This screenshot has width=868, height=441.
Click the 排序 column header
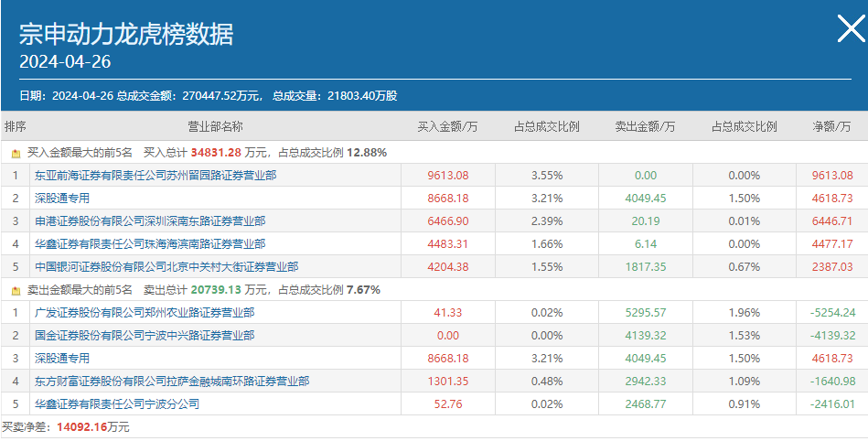point(15,126)
